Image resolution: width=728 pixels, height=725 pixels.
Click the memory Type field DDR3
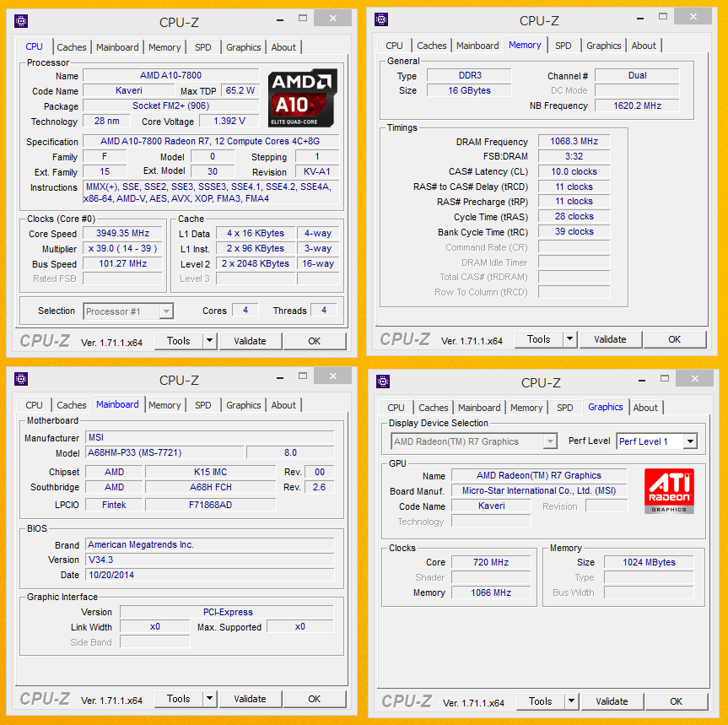point(469,75)
